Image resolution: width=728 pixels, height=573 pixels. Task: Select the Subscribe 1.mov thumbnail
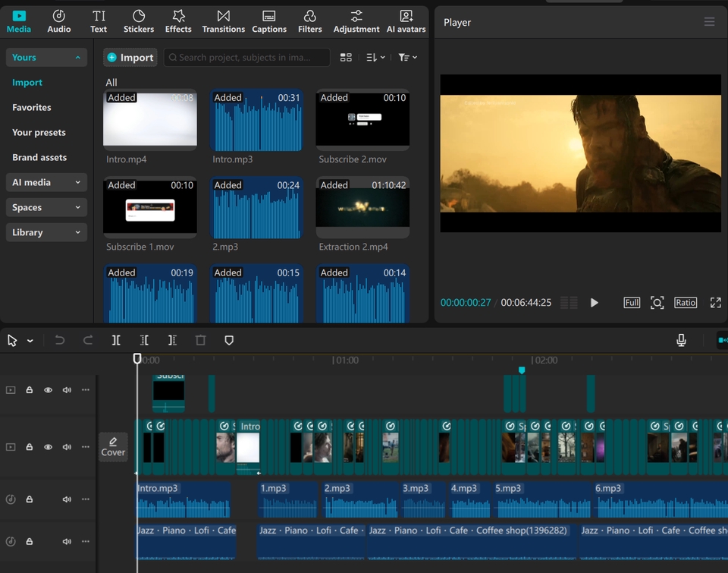[150, 207]
